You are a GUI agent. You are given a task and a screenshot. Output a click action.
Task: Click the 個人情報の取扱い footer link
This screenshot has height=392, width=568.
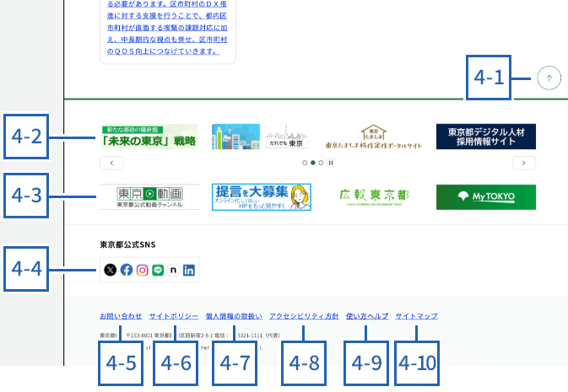coord(234,316)
